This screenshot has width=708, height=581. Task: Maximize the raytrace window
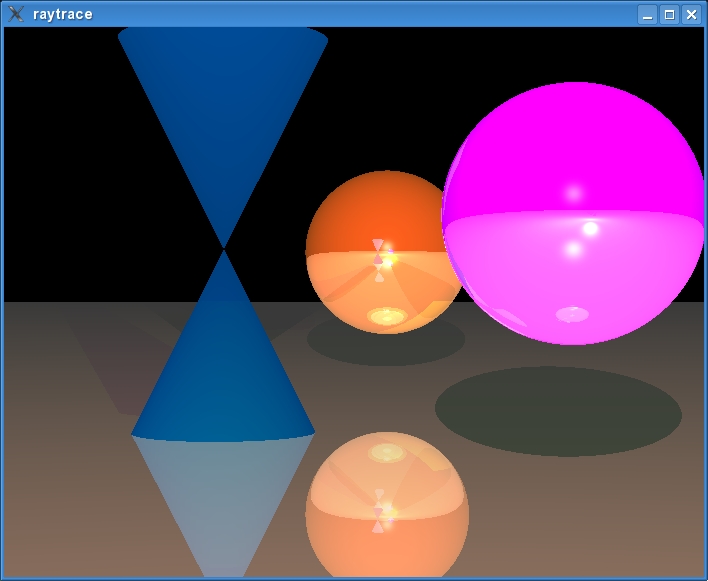[x=669, y=14]
